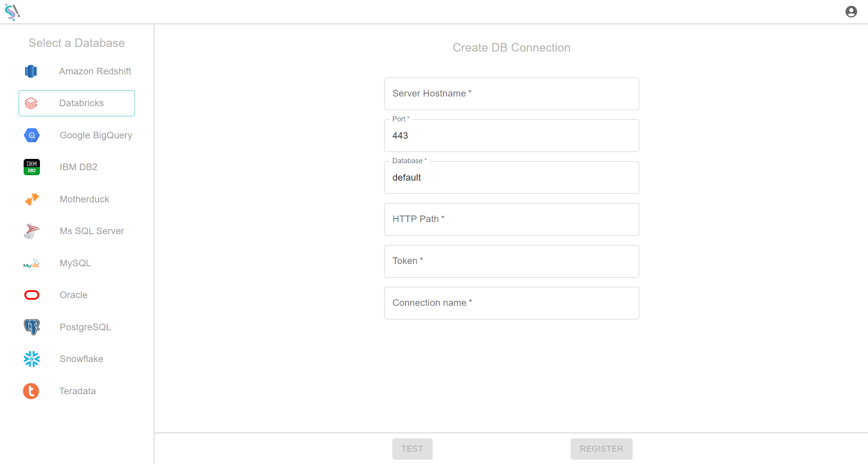Click the Port field showing 443
This screenshot has height=464, width=868.
511,136
